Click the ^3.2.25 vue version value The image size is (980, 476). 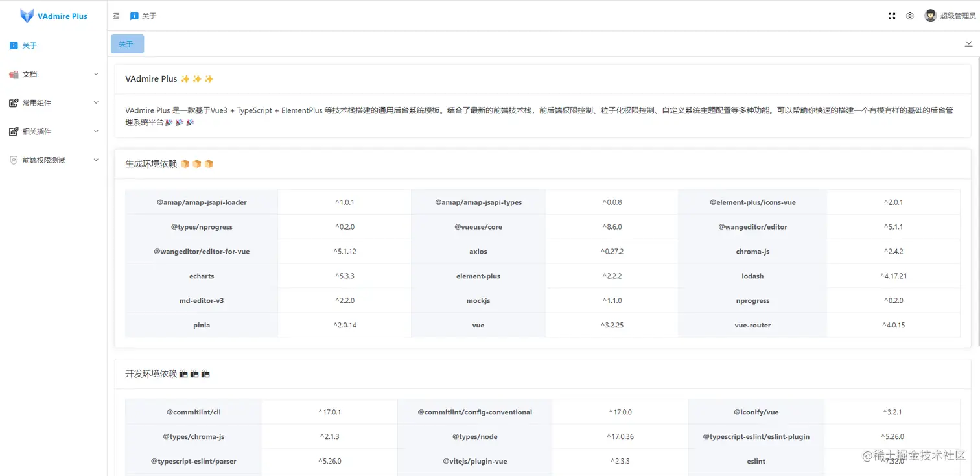[612, 326]
